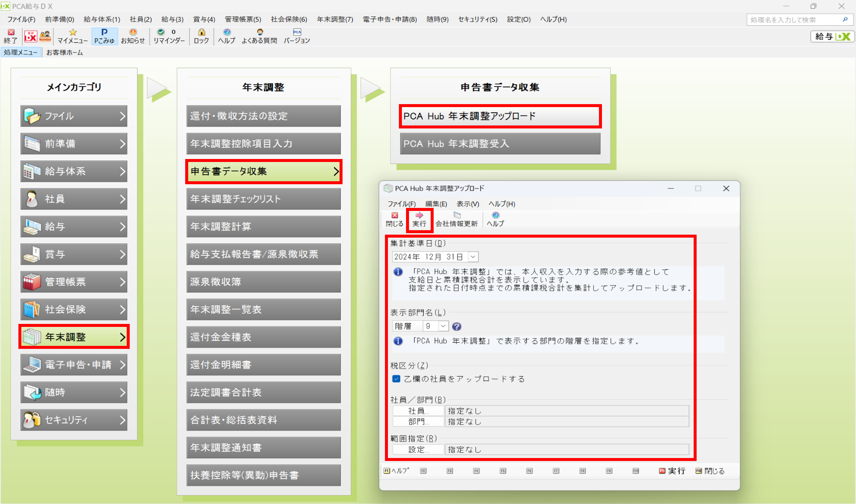Open 法定調書合計表
The width and height of the screenshot is (856, 504).
(263, 392)
